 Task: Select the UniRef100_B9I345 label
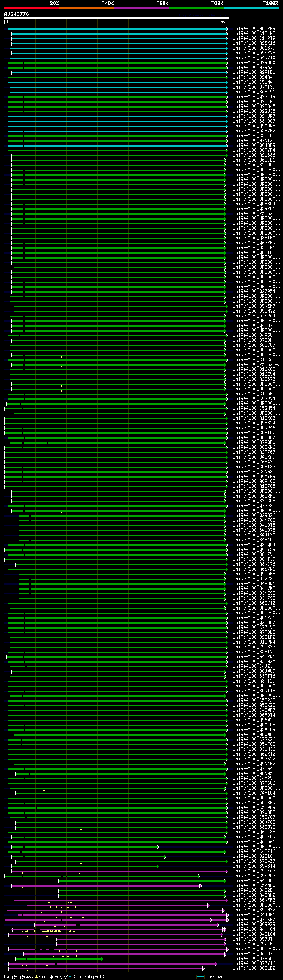tap(254, 107)
